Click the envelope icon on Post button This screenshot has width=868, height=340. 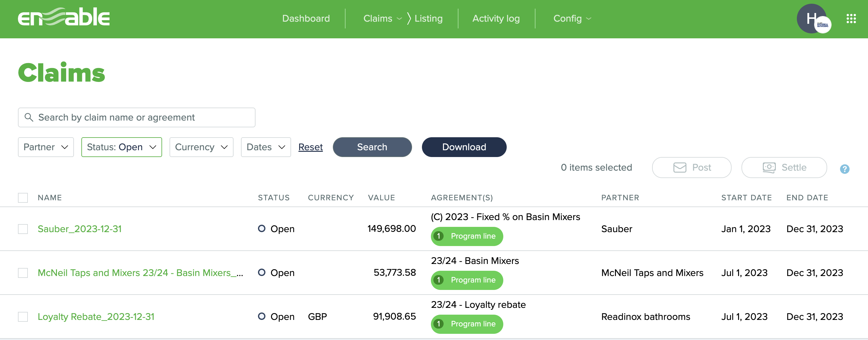point(679,167)
